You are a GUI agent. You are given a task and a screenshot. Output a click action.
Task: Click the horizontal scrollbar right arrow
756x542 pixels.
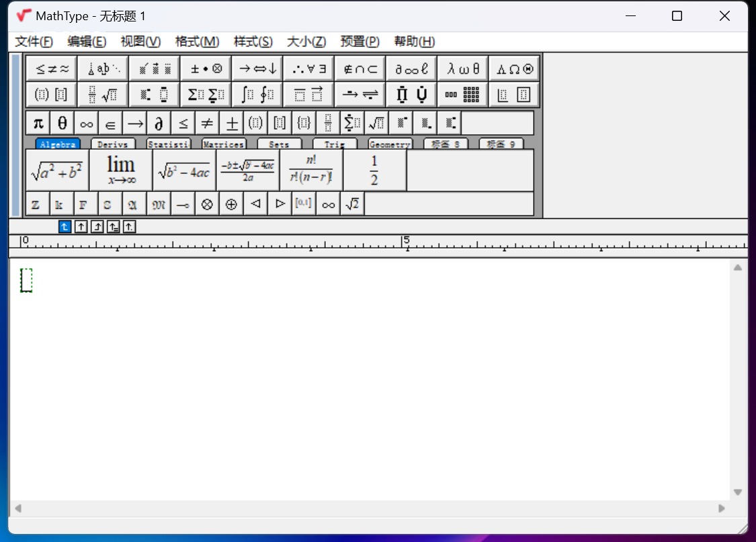(x=722, y=508)
